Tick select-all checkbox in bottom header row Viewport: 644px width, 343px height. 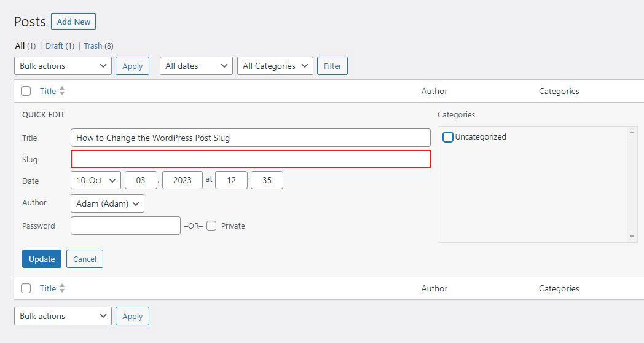(x=26, y=288)
